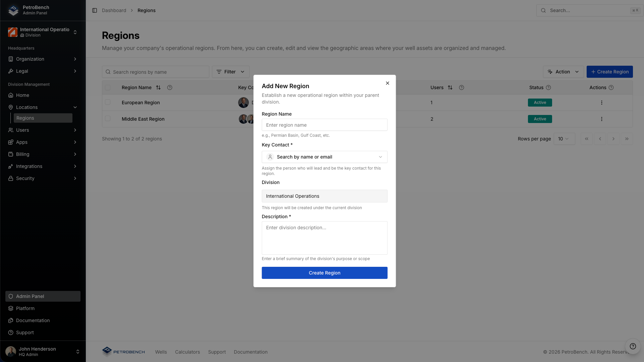Open the Documentation footer link
This screenshot has height=362, width=644.
coord(251,352)
